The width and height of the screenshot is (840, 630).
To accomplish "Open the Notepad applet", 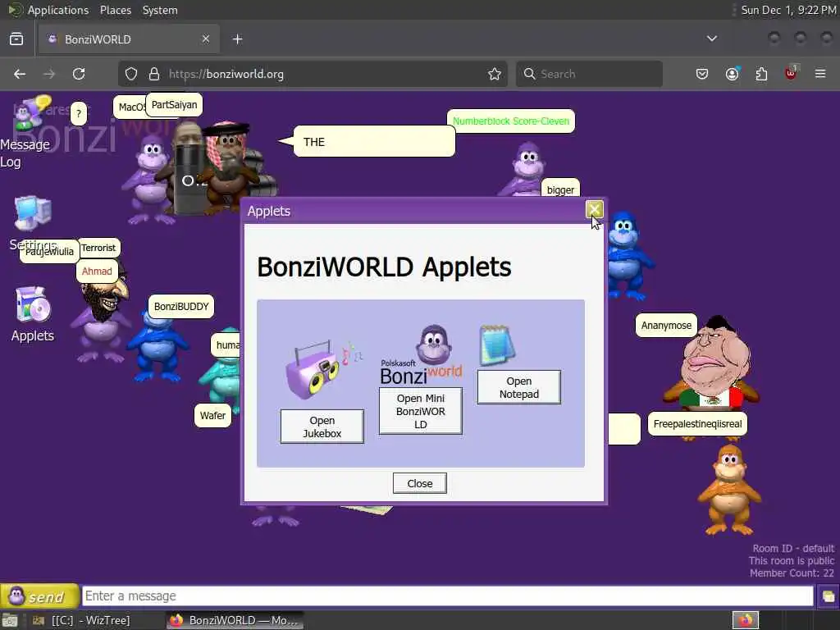I will 518,387.
